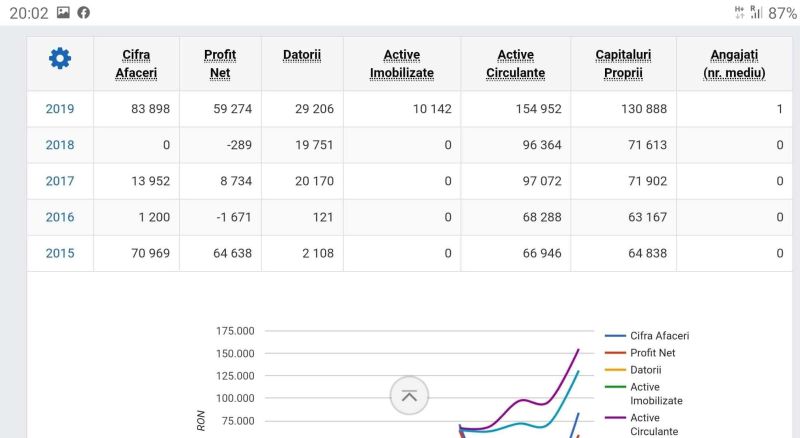800x438 pixels.
Task: Open the 2016 year link
Action: pyautogui.click(x=60, y=217)
